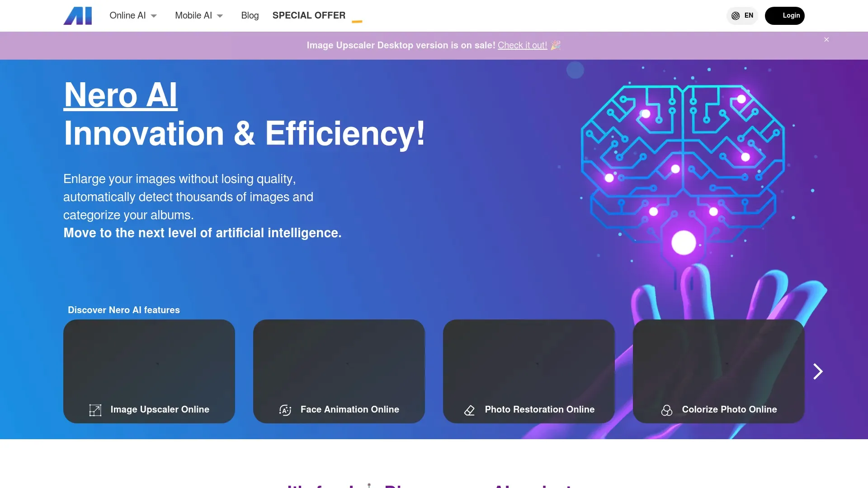Open the Photo Restoration Online card
This screenshot has width=868, height=488.
(529, 371)
